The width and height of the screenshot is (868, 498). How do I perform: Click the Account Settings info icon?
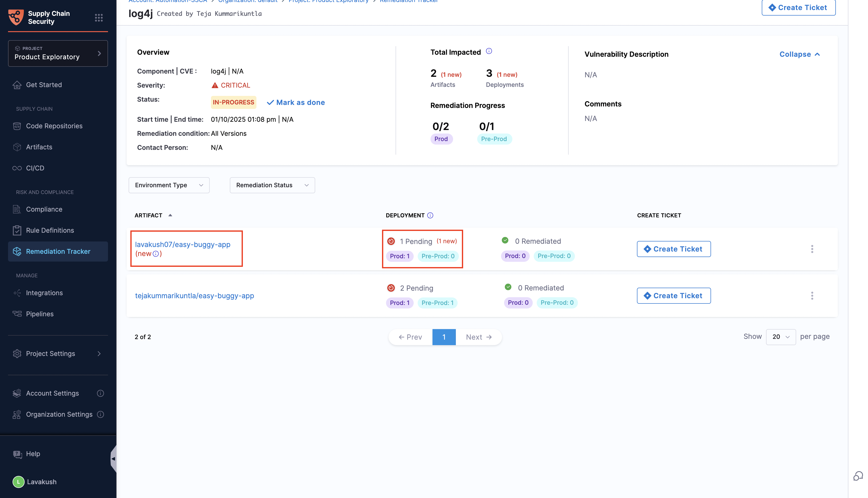click(100, 393)
